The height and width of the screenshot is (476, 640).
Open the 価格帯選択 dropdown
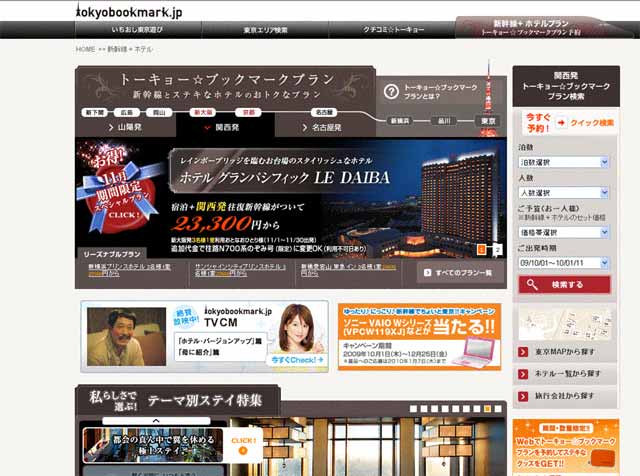point(563,232)
